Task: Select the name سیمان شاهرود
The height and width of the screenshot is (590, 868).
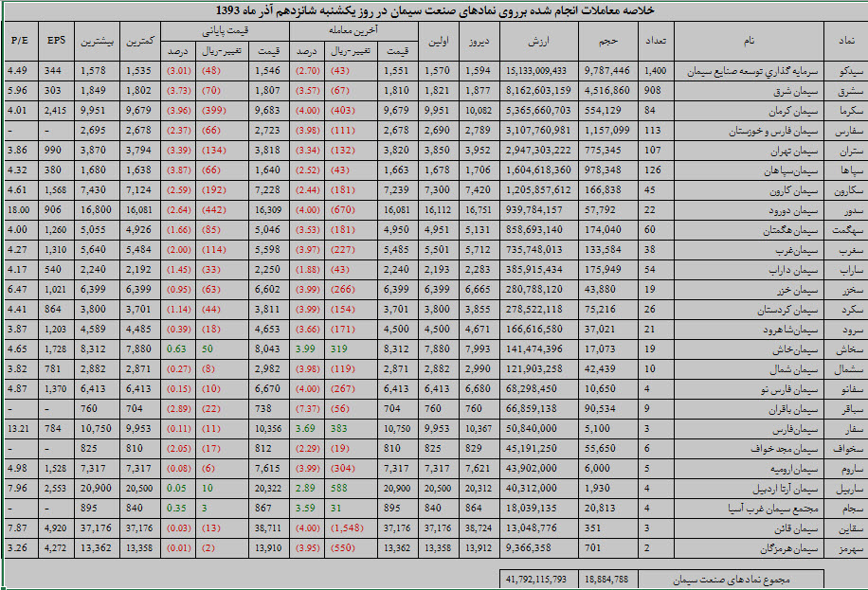Action: 790,331
